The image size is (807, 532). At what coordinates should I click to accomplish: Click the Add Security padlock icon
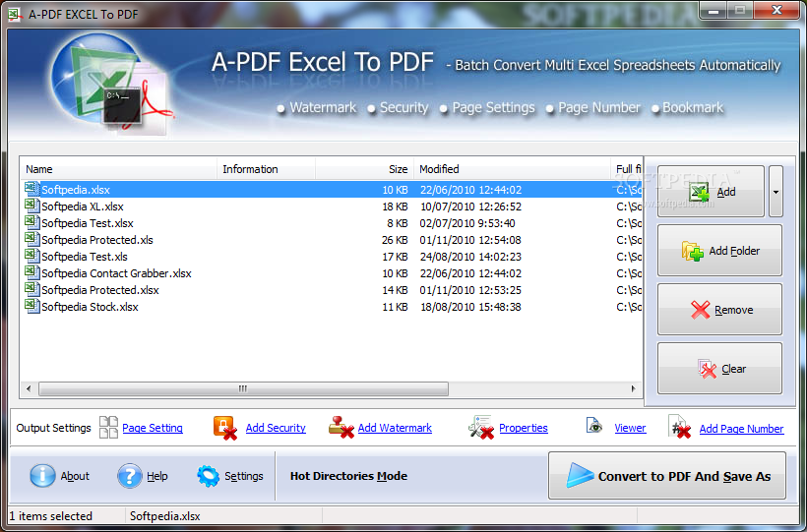(x=225, y=428)
